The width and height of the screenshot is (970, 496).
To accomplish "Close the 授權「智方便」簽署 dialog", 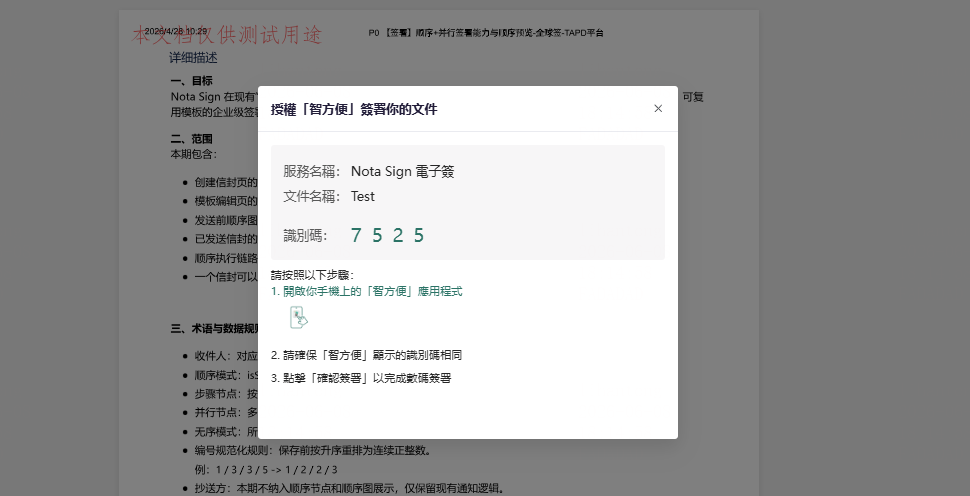I will (658, 109).
